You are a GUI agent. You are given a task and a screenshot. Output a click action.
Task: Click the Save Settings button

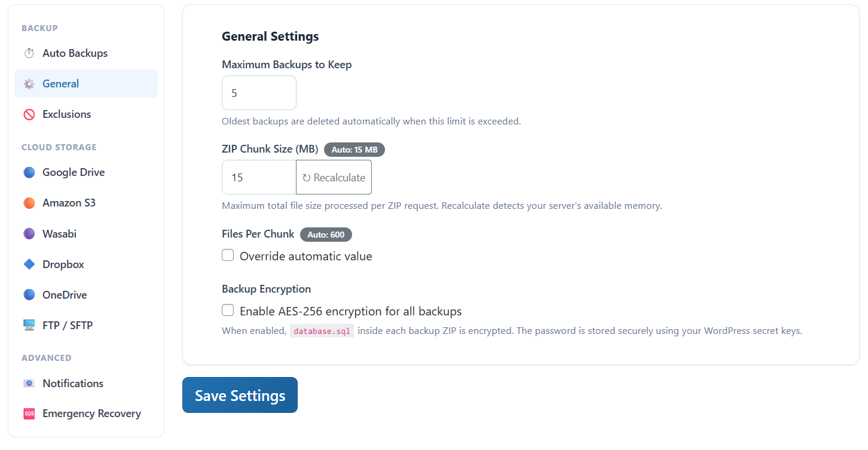(x=240, y=395)
